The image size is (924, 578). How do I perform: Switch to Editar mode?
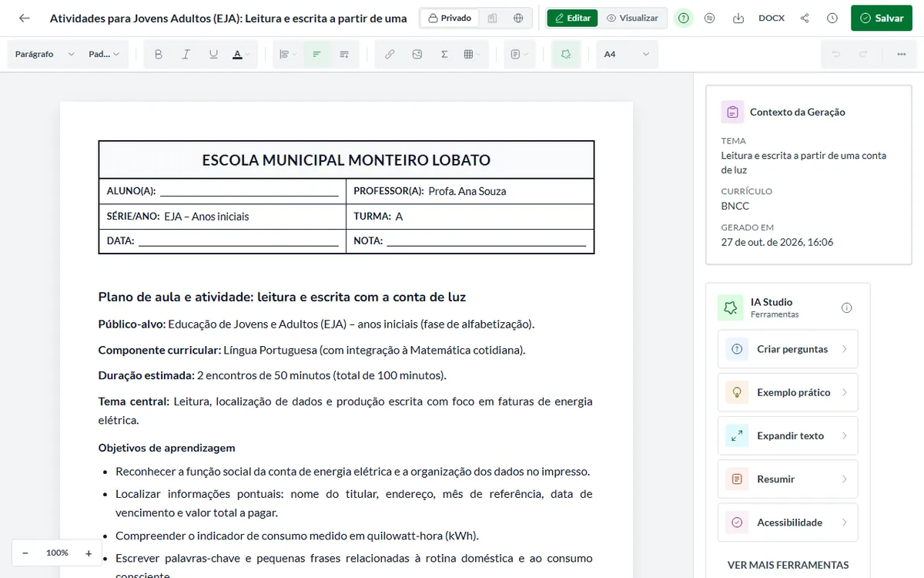click(x=572, y=18)
